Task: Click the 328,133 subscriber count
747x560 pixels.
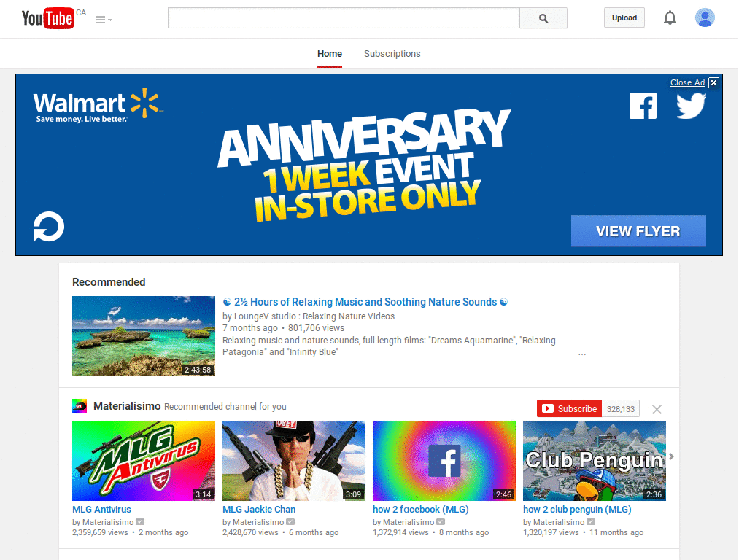Action: [x=620, y=409]
